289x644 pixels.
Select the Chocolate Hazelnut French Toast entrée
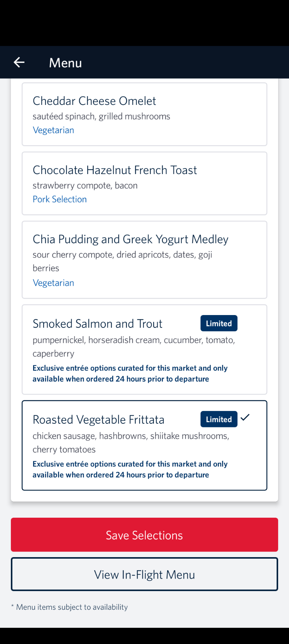[144, 183]
